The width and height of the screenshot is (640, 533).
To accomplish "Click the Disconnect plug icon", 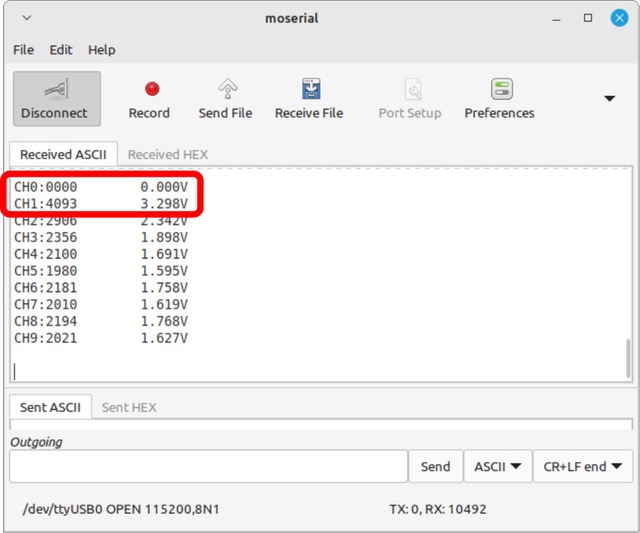I will click(x=54, y=89).
